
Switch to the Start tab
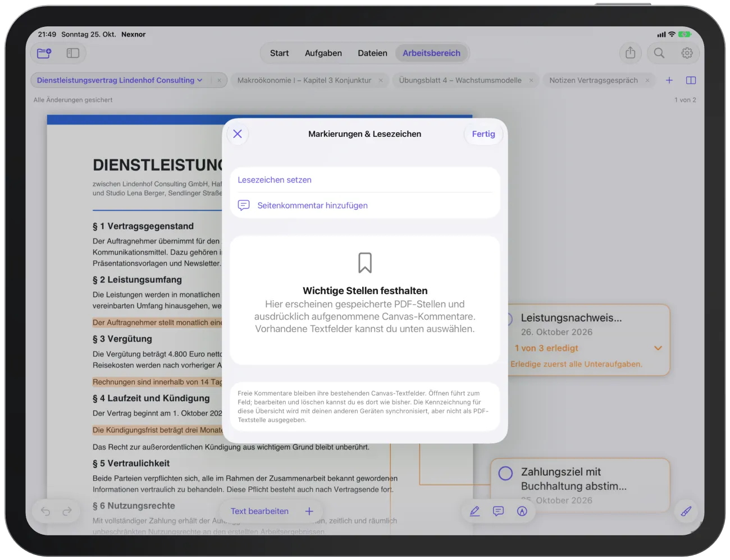(x=279, y=53)
